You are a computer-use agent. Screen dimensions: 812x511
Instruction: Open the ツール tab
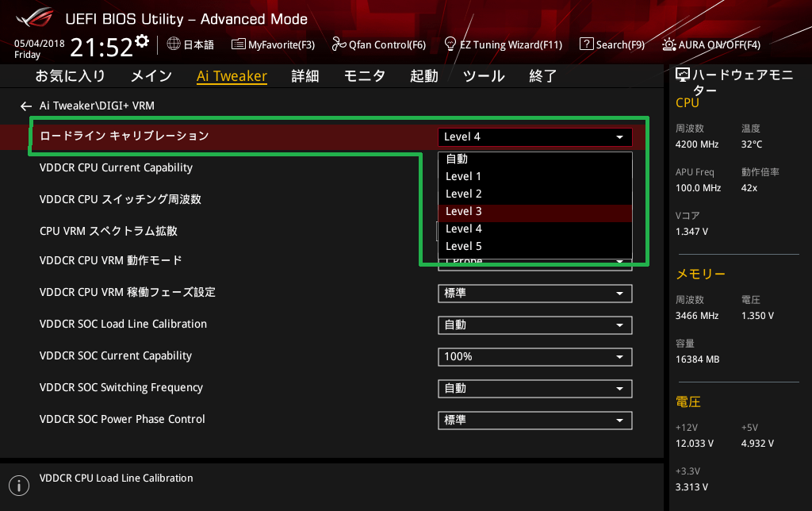pyautogui.click(x=484, y=76)
